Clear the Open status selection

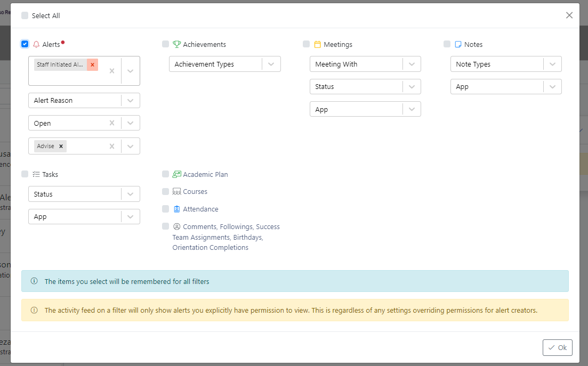pos(112,123)
